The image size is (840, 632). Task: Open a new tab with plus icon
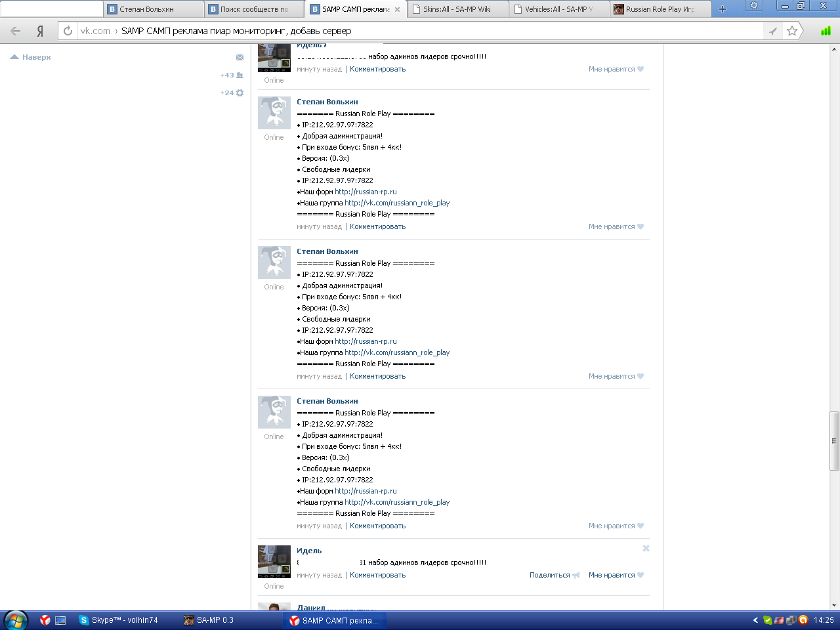[723, 9]
